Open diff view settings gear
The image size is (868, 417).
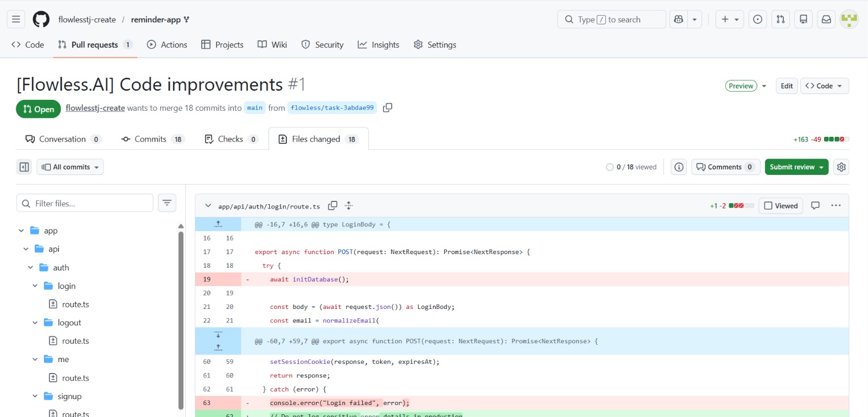click(841, 167)
